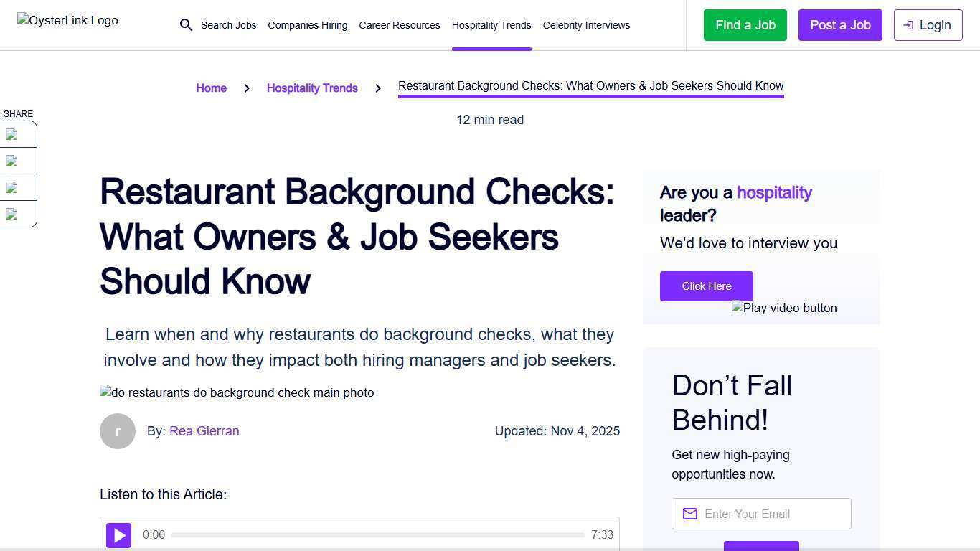Open the Companies Hiring menu
Image resolution: width=980 pixels, height=551 pixels.
click(307, 25)
